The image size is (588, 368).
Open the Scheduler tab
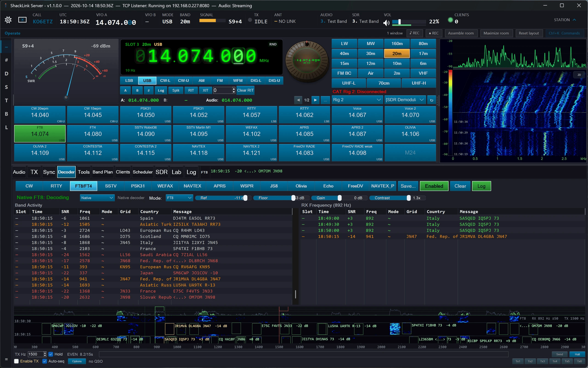(x=143, y=172)
